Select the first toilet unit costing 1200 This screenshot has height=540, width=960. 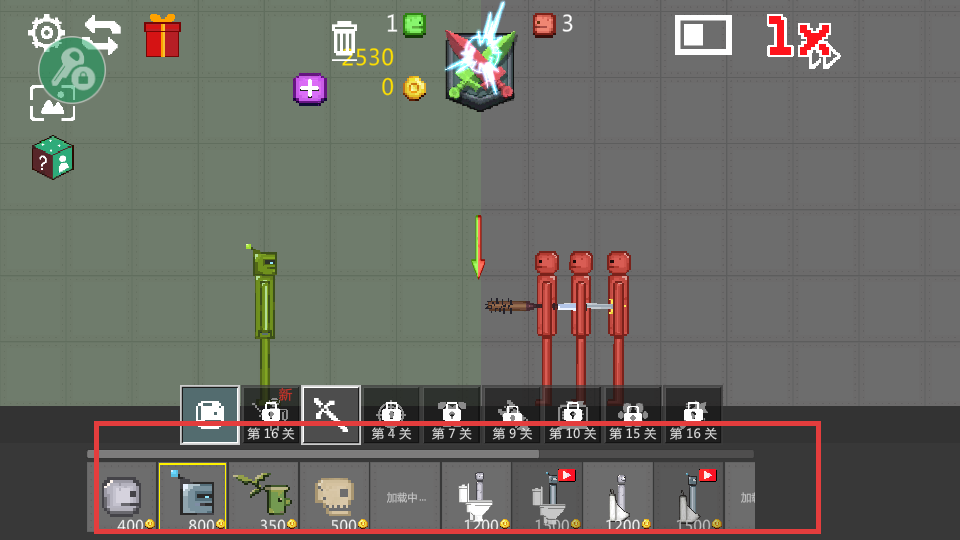point(477,496)
